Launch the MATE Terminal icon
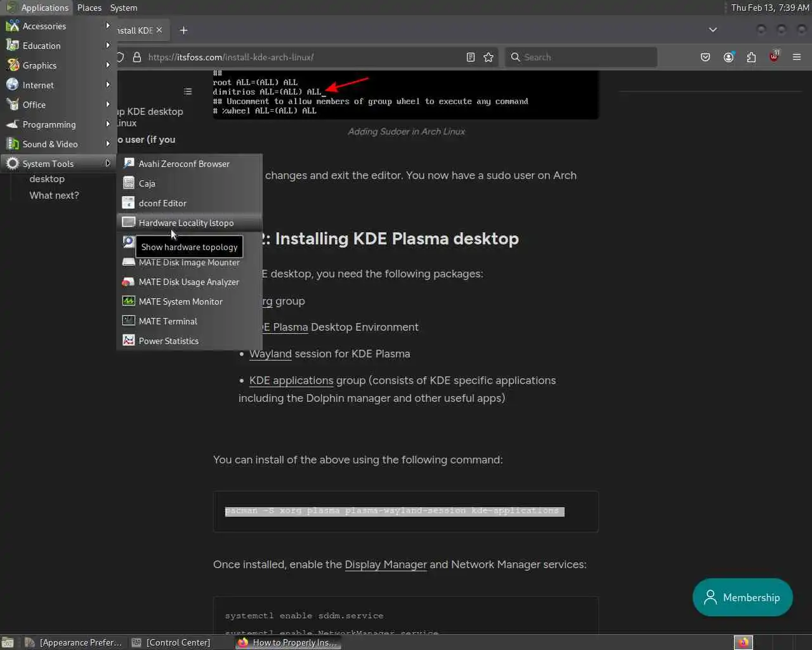Screen dimensions: 812x650 [x=129, y=321]
